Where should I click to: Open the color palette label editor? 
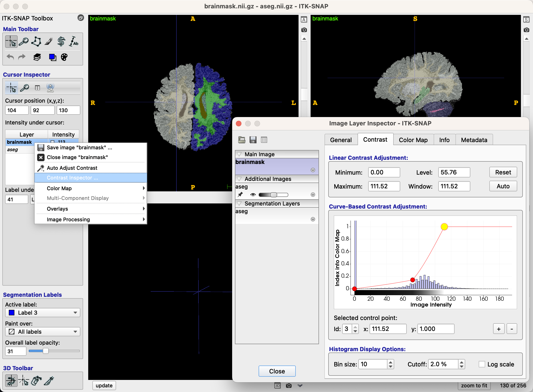point(64,57)
